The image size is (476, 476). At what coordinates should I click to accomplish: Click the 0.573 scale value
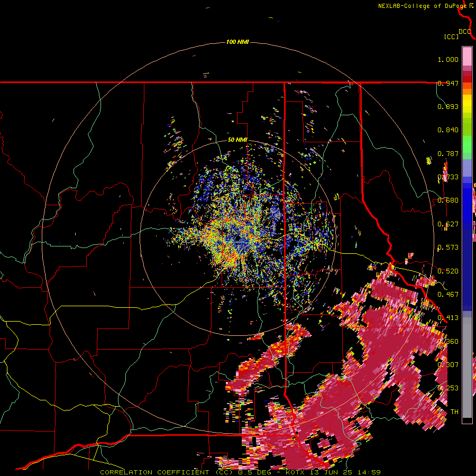[x=448, y=248]
